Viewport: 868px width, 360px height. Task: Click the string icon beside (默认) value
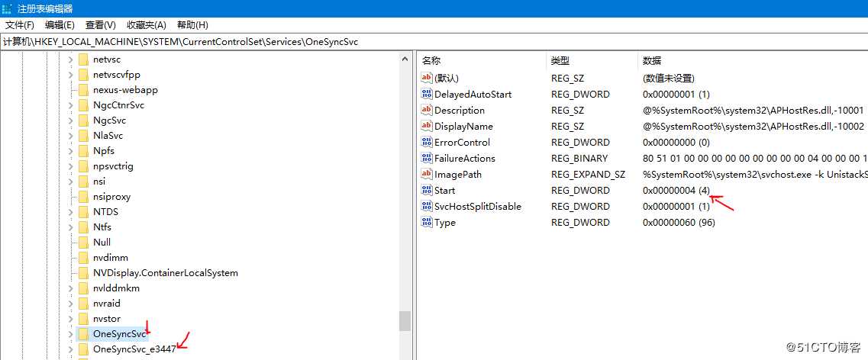pyautogui.click(x=426, y=78)
